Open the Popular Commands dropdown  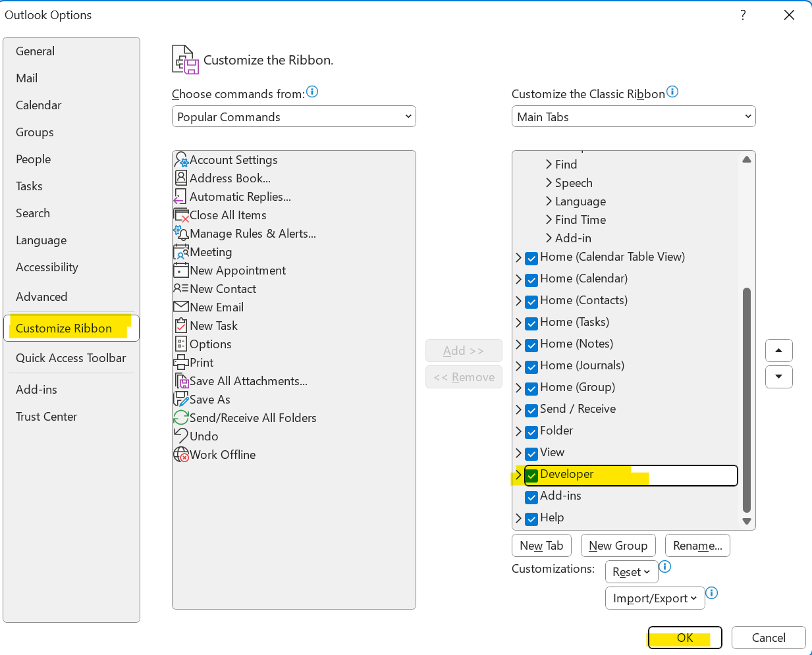click(294, 117)
